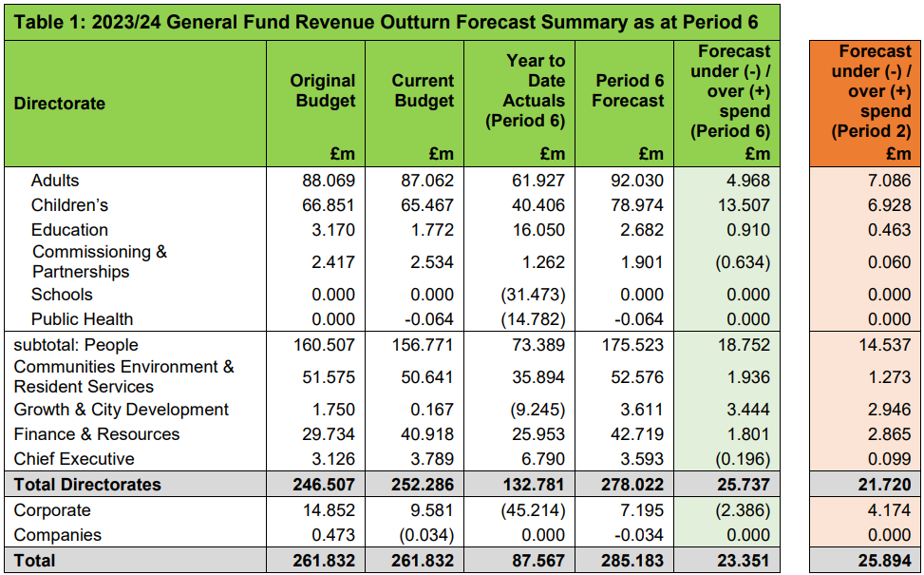Select People subtotal forecast 175.523

click(x=632, y=345)
